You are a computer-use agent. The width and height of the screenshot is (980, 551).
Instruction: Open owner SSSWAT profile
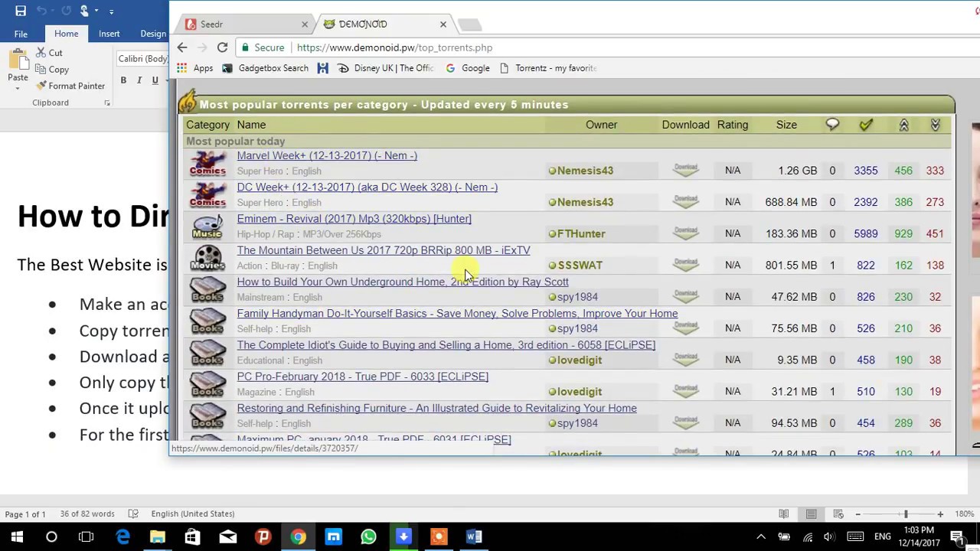pos(580,265)
